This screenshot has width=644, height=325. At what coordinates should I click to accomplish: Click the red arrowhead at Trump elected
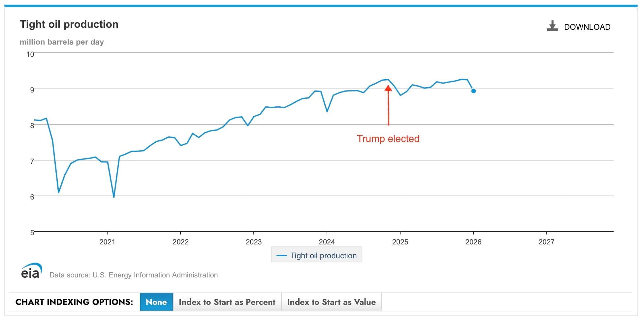tap(388, 88)
